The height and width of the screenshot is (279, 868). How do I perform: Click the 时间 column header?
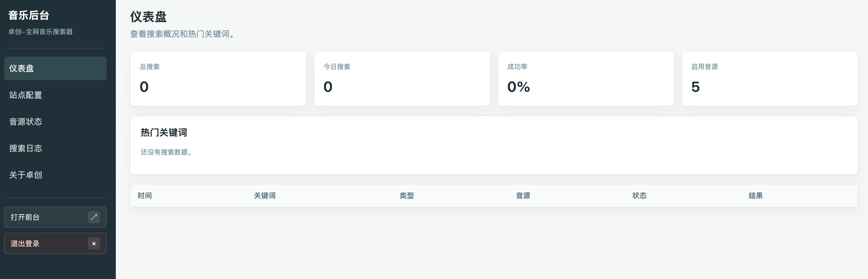(144, 196)
